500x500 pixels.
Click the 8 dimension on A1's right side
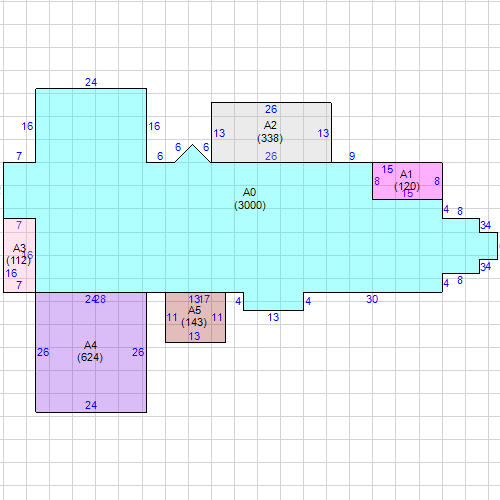(437, 181)
